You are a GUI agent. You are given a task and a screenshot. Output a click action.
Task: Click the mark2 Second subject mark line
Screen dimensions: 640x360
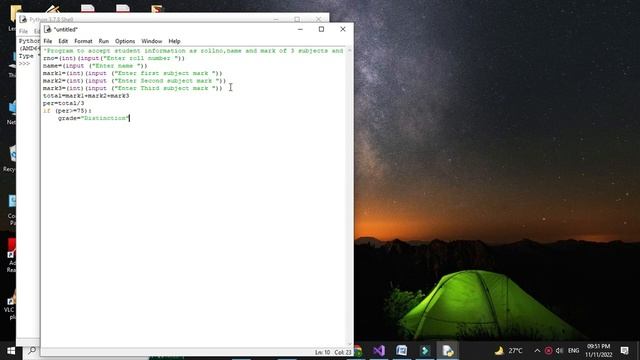point(134,81)
